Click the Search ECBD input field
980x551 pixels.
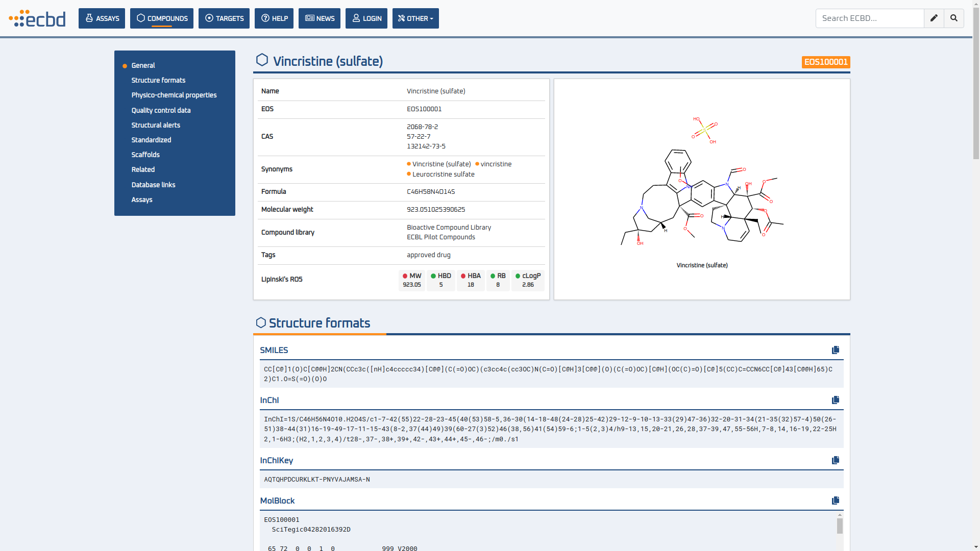[869, 18]
